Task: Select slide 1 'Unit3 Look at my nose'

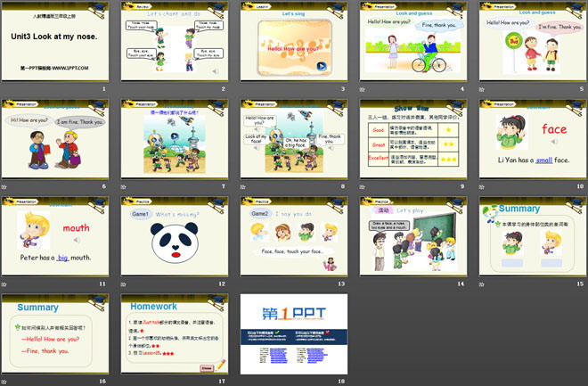Action: tap(55, 41)
